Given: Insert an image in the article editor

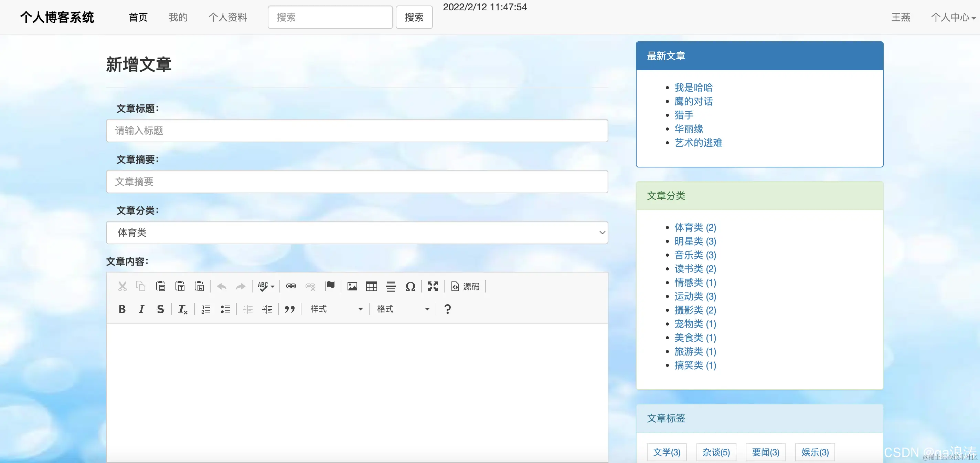Looking at the screenshot, I should click(352, 286).
